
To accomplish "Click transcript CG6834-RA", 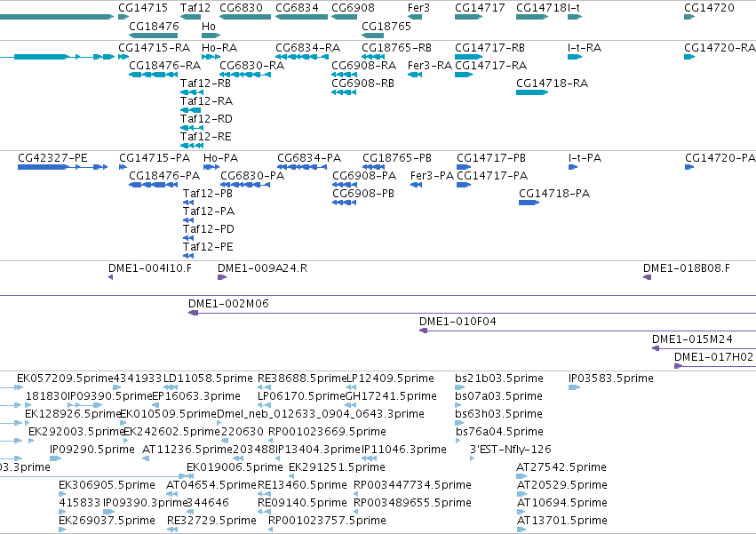I will [x=307, y=48].
